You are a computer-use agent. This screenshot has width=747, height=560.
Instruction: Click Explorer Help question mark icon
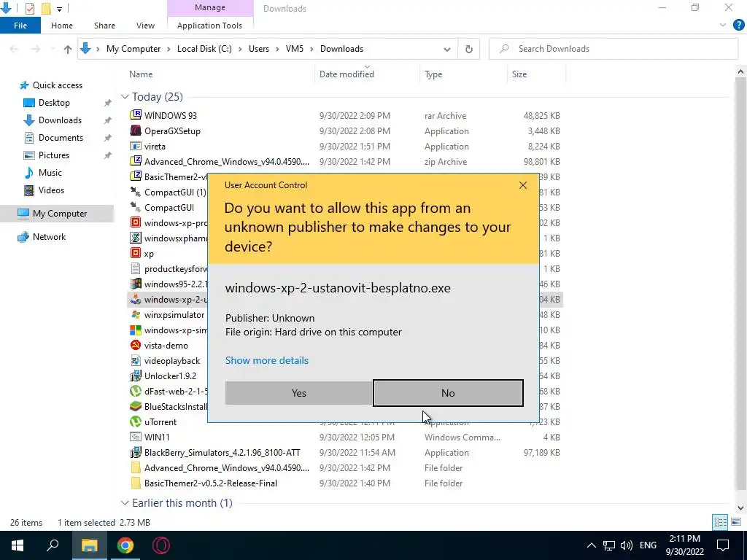tap(738, 26)
